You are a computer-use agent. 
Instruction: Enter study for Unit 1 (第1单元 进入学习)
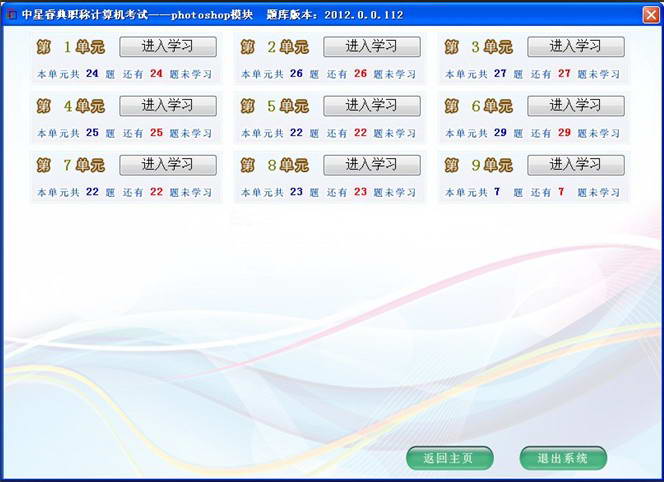[x=167, y=47]
